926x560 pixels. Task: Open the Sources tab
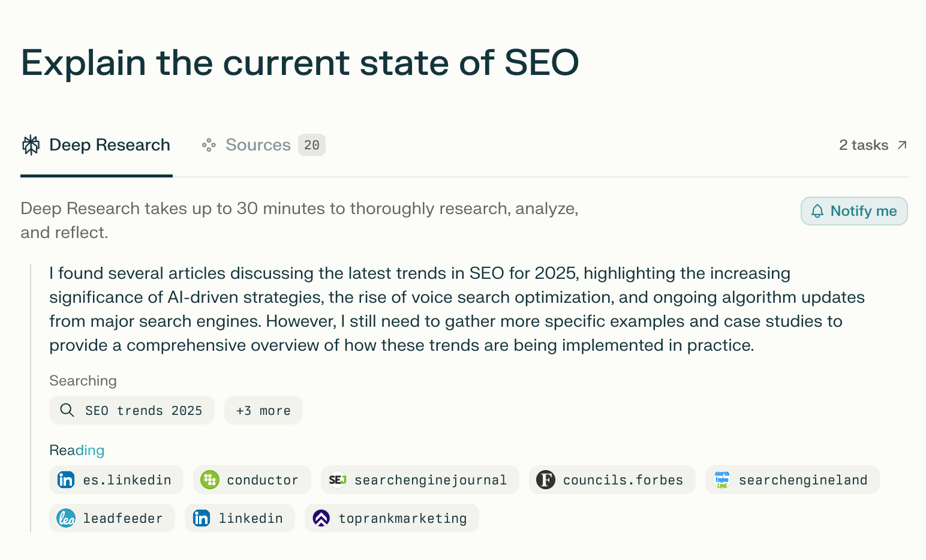258,145
